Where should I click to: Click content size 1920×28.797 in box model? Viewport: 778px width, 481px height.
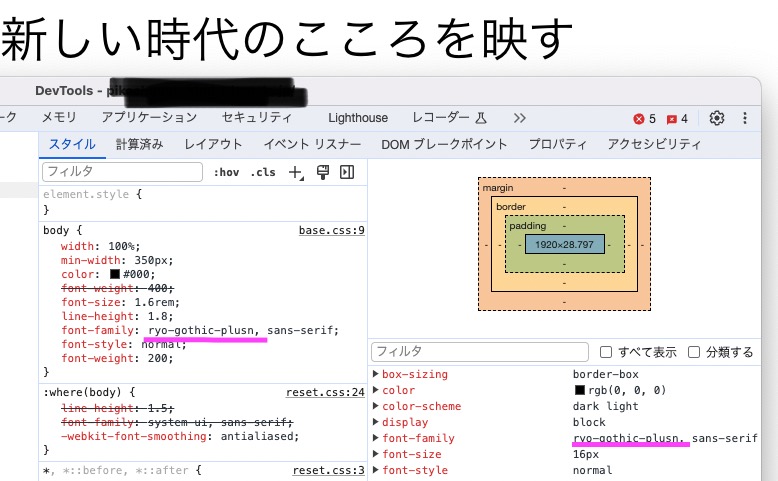tap(565, 244)
